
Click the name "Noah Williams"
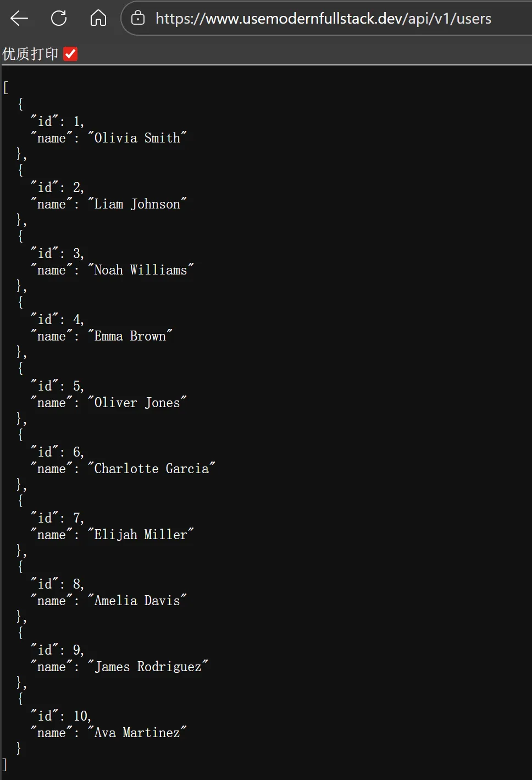click(142, 270)
